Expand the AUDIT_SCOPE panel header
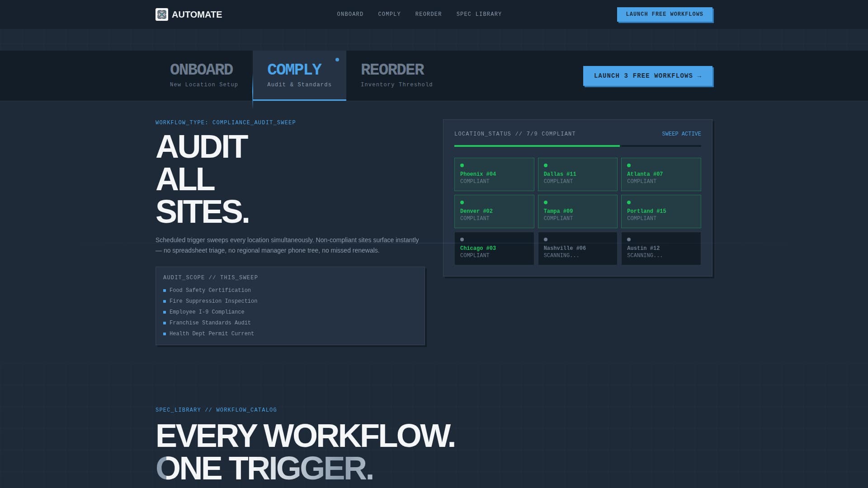Viewport: 868px width, 488px height. point(211,277)
